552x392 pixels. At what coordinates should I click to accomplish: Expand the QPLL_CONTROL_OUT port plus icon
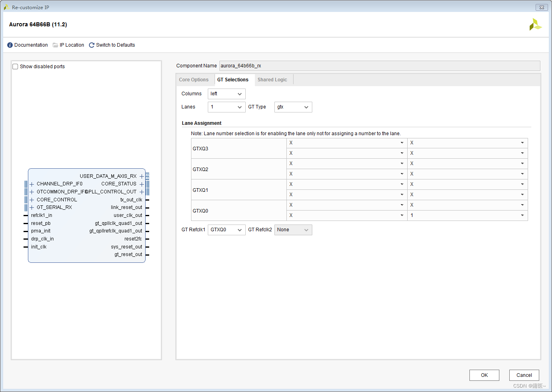coord(142,192)
